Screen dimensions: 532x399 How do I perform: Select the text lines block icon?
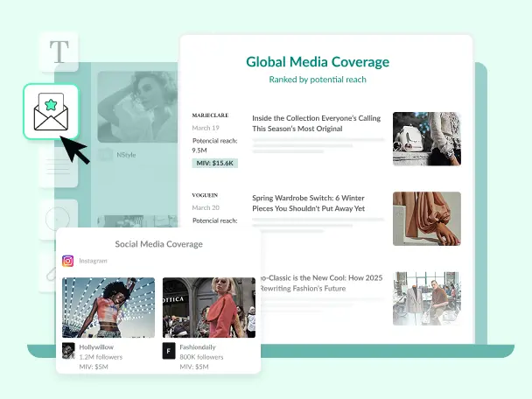click(58, 166)
